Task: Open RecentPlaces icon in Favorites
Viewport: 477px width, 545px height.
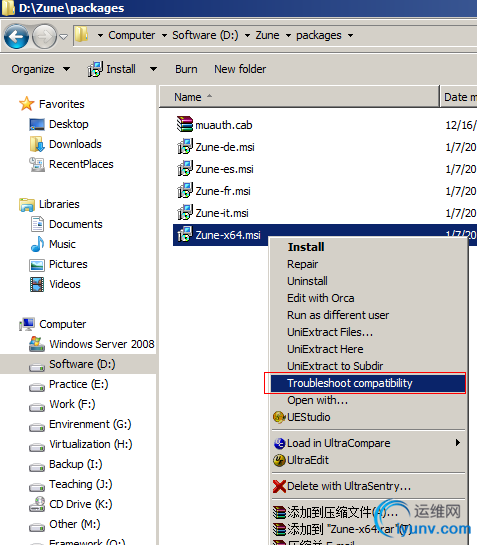Action: pyautogui.click(x=37, y=164)
